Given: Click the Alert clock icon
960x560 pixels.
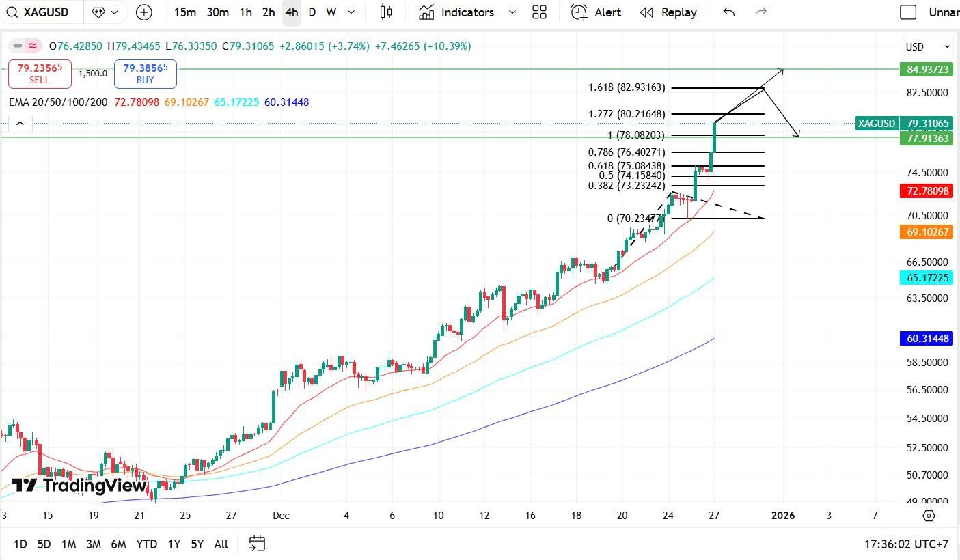Looking at the screenshot, I should pyautogui.click(x=579, y=12).
